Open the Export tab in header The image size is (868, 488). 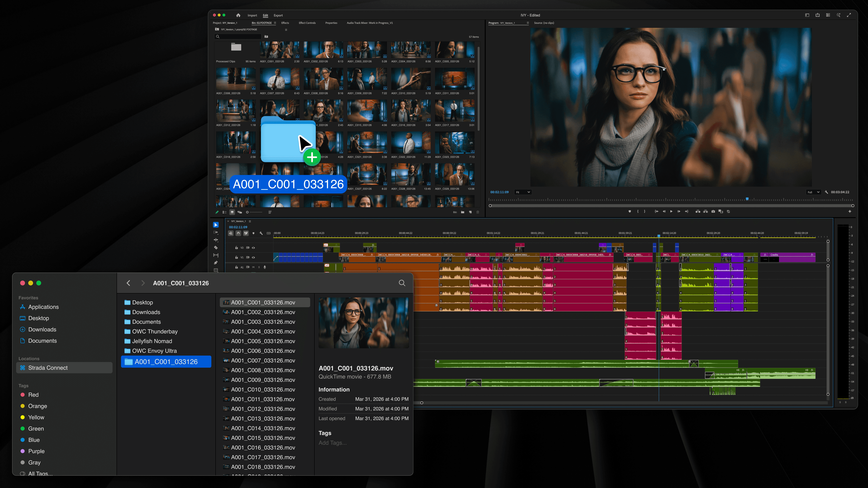coord(278,15)
